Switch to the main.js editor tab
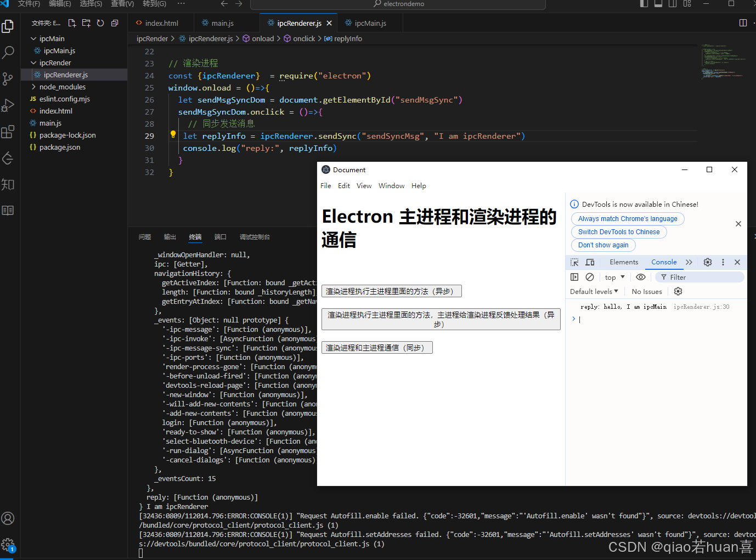 222,23
